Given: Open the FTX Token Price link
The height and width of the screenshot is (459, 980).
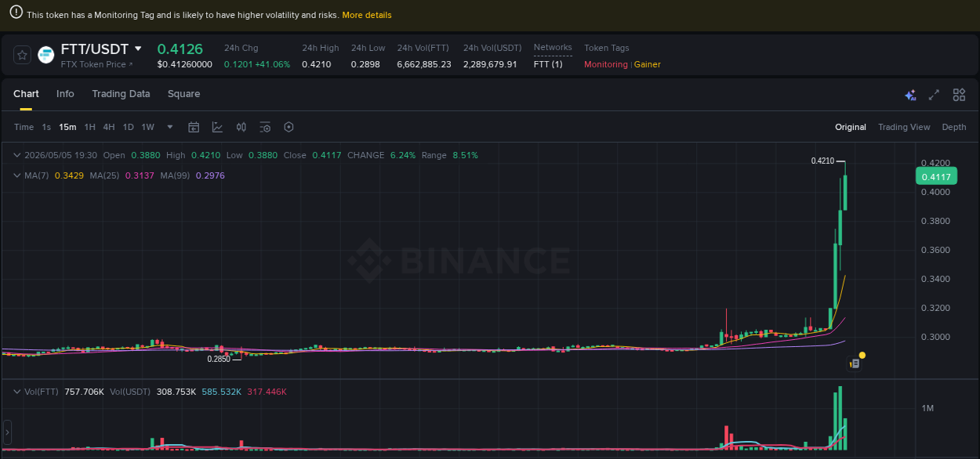Looking at the screenshot, I should click(x=96, y=64).
